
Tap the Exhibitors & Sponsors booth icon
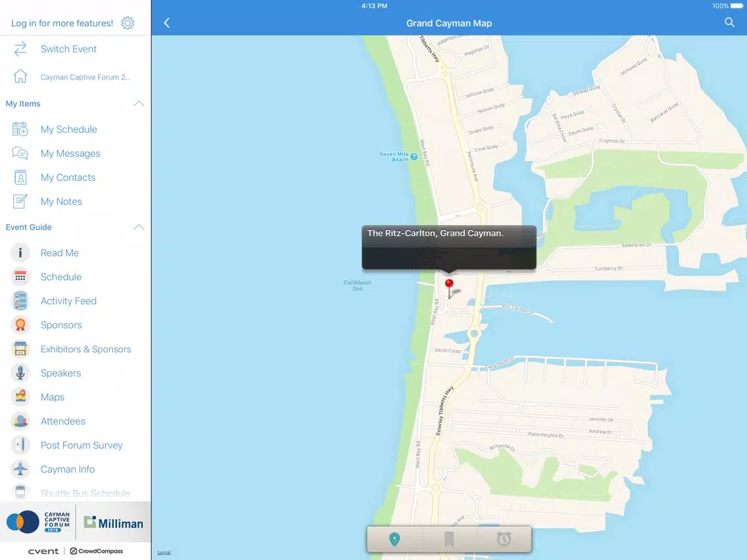20,349
